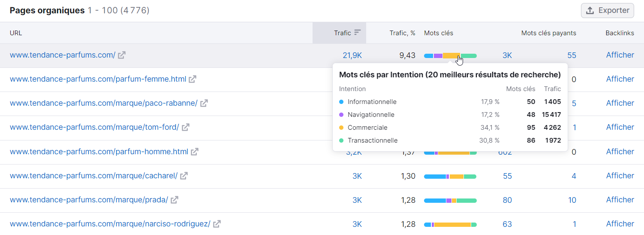Click the Transactionnelle intent row in tooltip

pyautogui.click(x=450, y=140)
